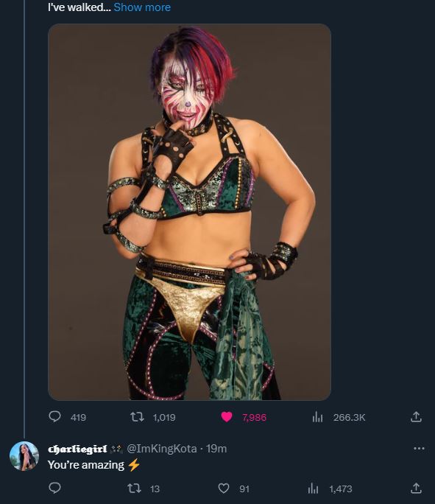Open the charliegirl display name link
Image resolution: width=435 pixels, height=504 pixels.
[x=77, y=449]
